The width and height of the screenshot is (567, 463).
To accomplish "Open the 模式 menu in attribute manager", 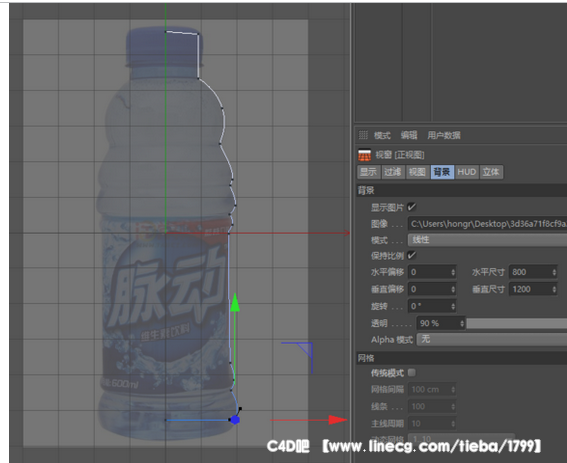I will point(382,136).
